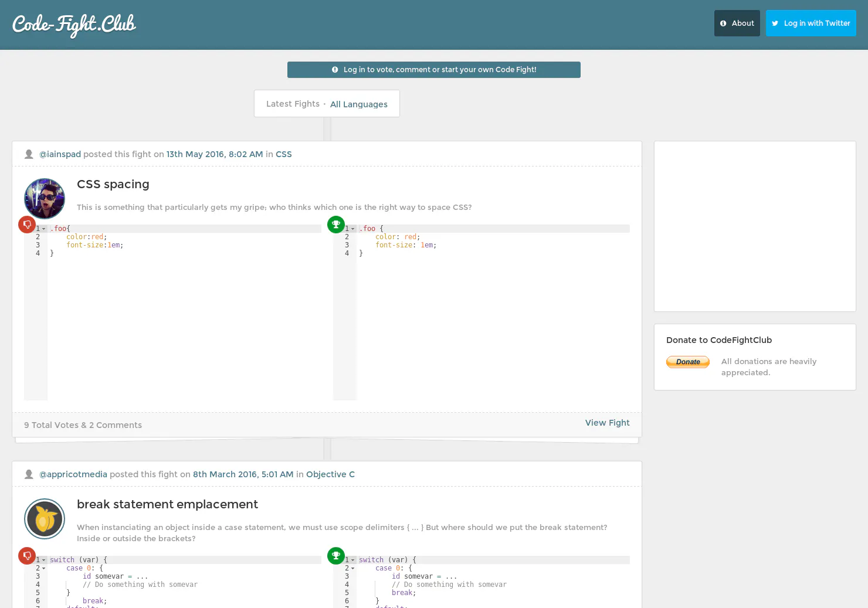This screenshot has height=608, width=868.
Task: Collapse switch fold on line 1, left snippet
Action: point(43,560)
